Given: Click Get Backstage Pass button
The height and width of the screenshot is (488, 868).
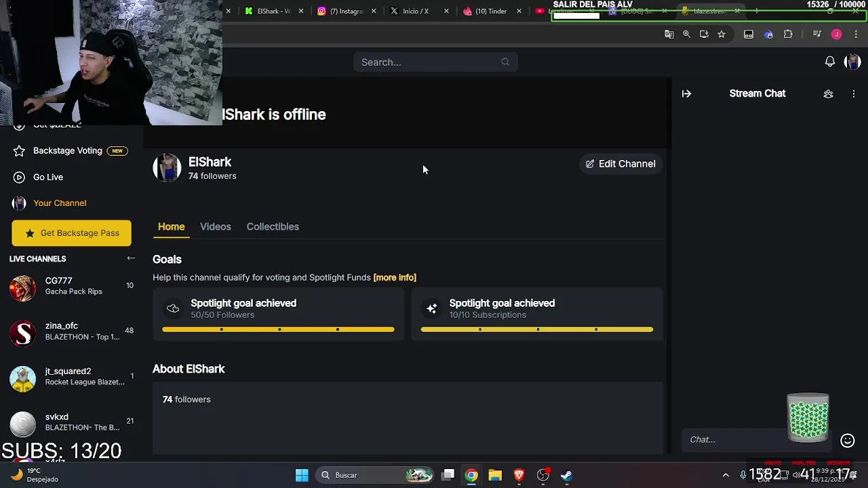Looking at the screenshot, I should pos(71,233).
